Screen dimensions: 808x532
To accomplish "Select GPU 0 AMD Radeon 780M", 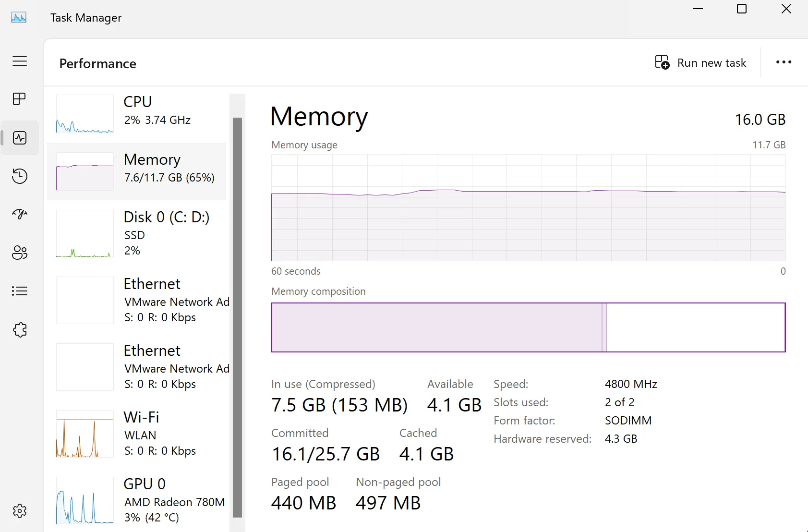I will (137, 500).
